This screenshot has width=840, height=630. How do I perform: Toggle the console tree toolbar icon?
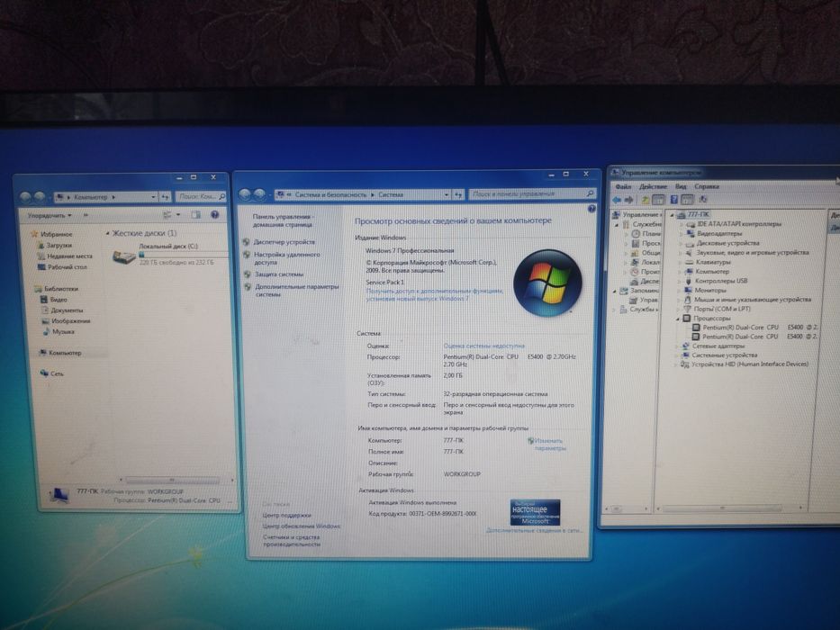(658, 200)
